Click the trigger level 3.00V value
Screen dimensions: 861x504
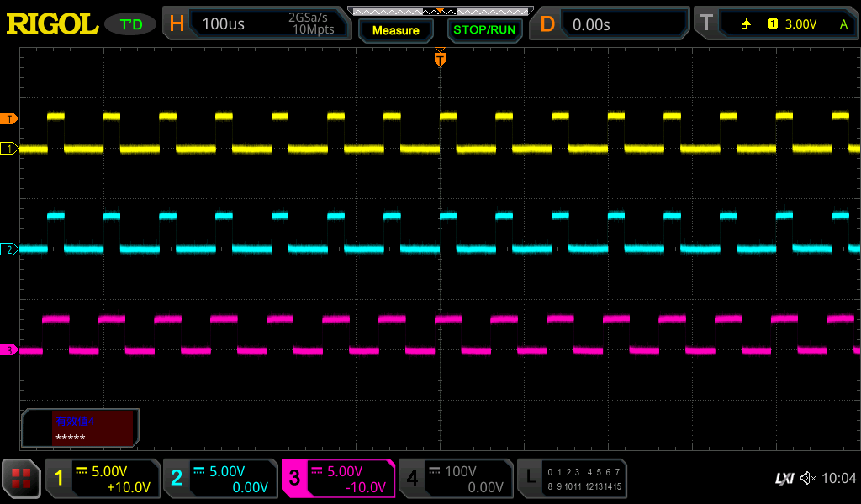800,24
